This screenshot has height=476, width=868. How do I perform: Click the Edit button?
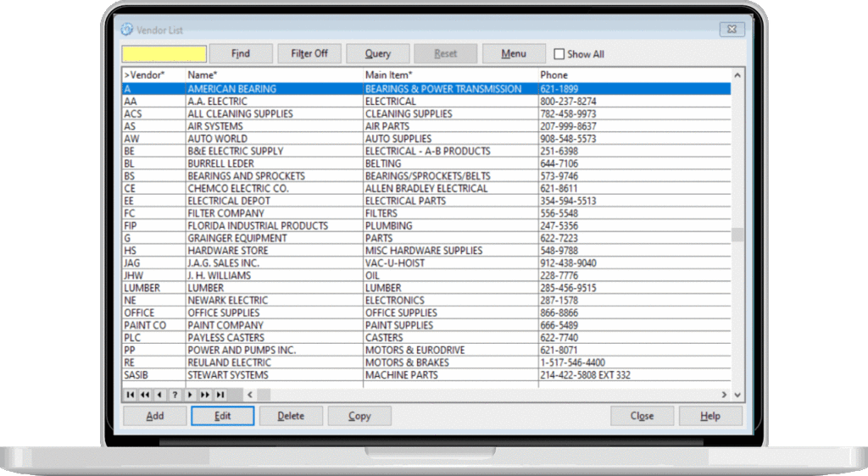223,416
